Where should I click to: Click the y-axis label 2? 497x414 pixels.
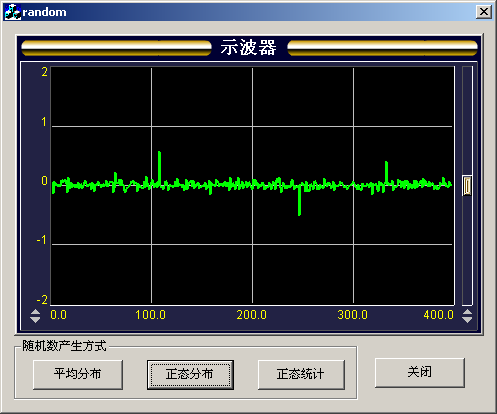pos(44,72)
